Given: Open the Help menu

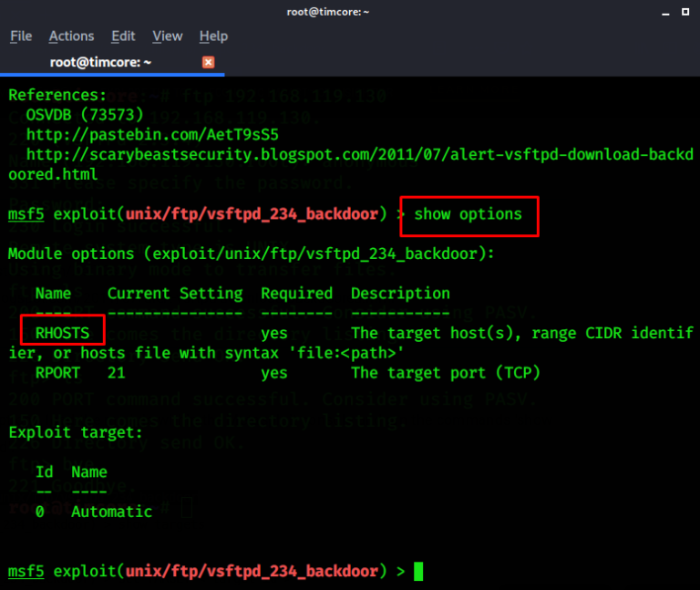Looking at the screenshot, I should pyautogui.click(x=213, y=36).
